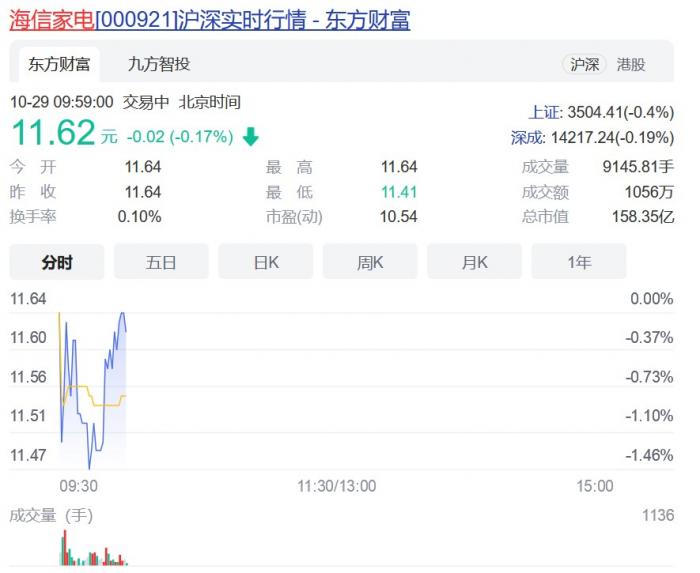Select the 沪深 market toggle

[x=584, y=65]
